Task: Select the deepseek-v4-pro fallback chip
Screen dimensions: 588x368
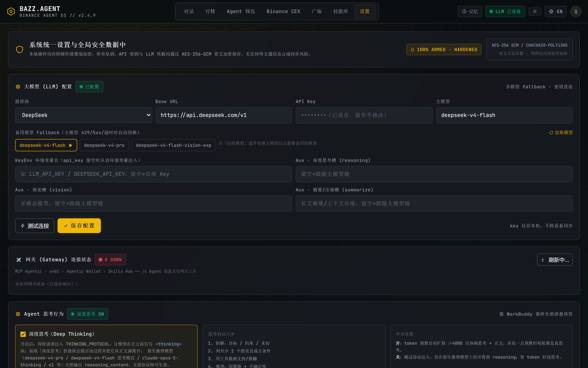Action: [104, 145]
